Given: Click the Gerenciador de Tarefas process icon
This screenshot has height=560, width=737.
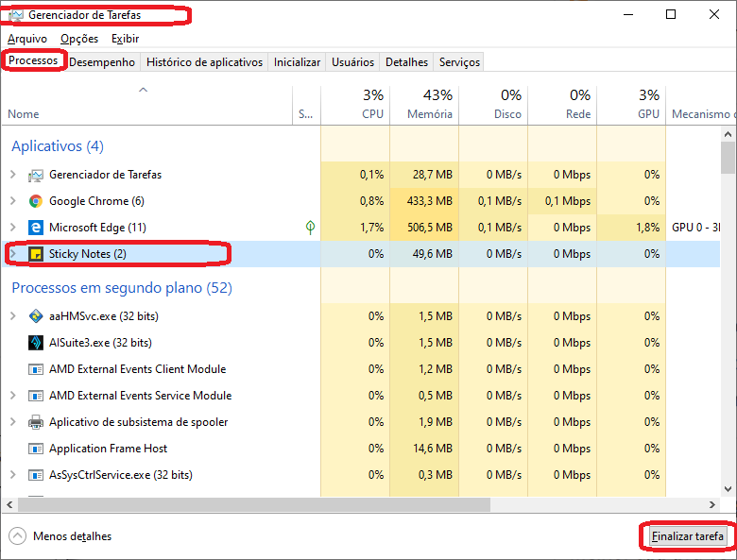Looking at the screenshot, I should tap(36, 176).
